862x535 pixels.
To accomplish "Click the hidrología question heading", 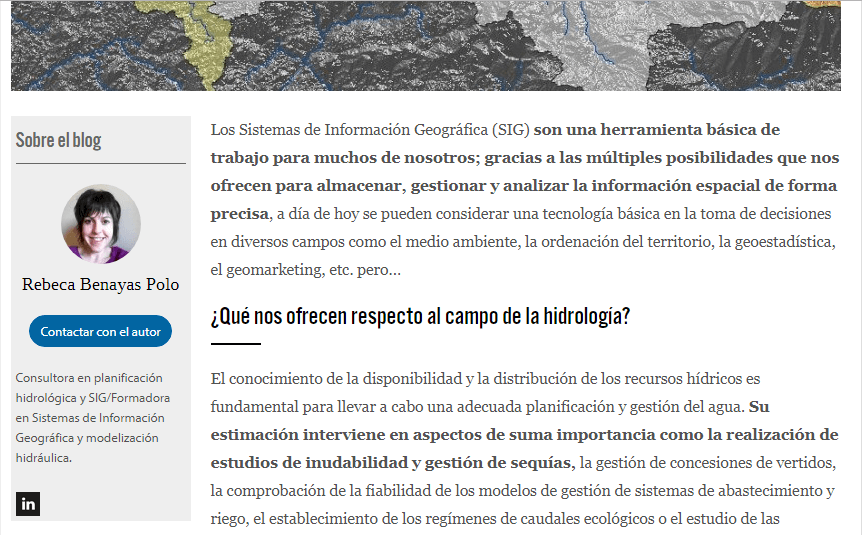I will click(x=420, y=317).
